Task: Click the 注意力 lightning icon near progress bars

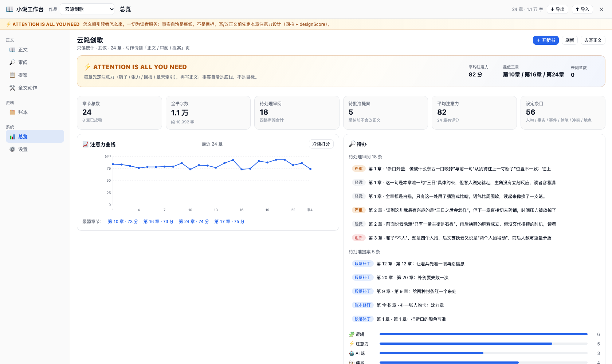Action: [x=352, y=344]
